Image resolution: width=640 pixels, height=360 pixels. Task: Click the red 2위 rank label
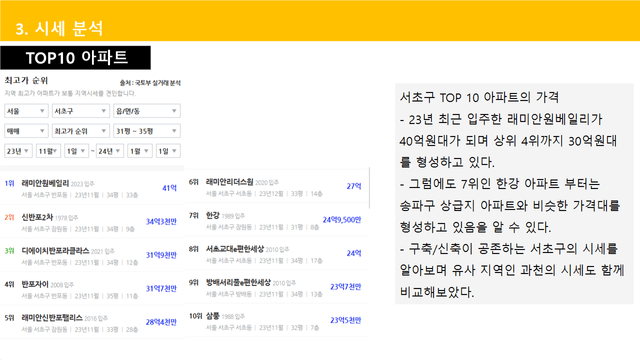point(9,217)
